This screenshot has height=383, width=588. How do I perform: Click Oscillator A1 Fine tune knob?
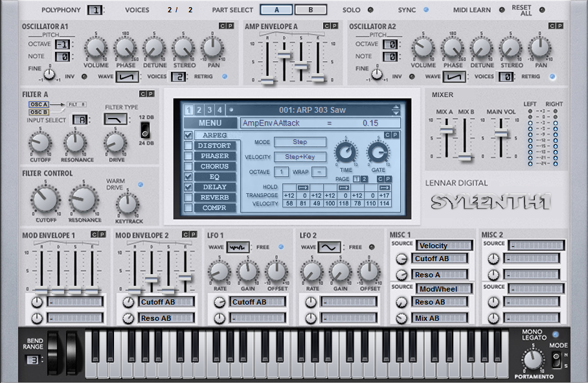point(49,75)
